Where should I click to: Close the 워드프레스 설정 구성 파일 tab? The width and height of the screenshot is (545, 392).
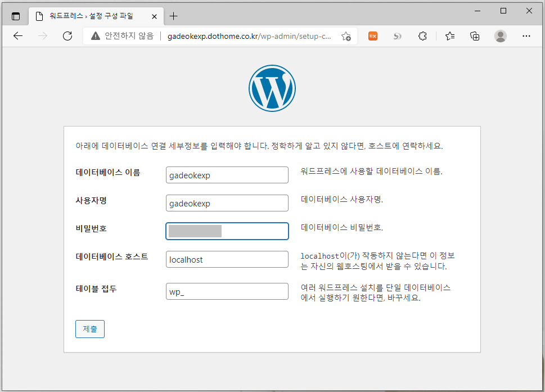click(154, 16)
